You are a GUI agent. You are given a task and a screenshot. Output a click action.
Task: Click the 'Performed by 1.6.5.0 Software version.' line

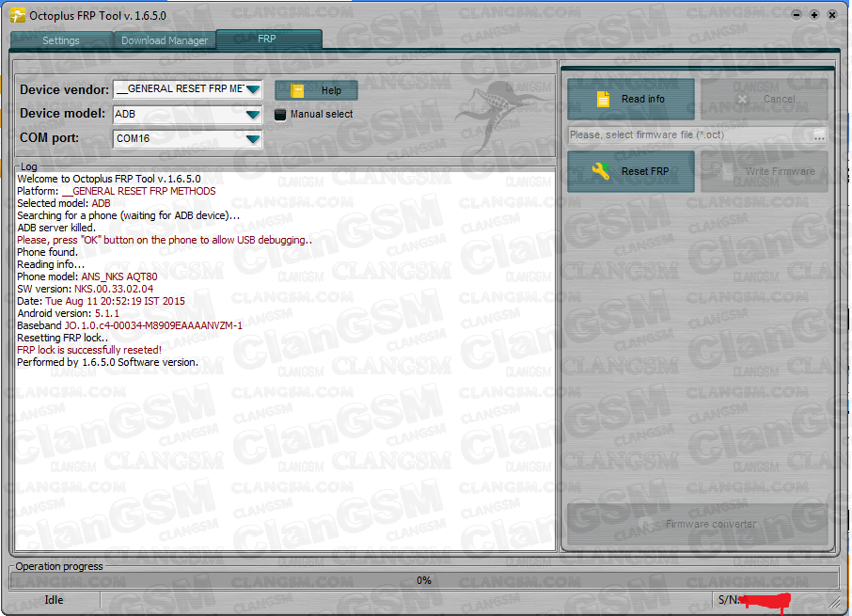pos(107,362)
